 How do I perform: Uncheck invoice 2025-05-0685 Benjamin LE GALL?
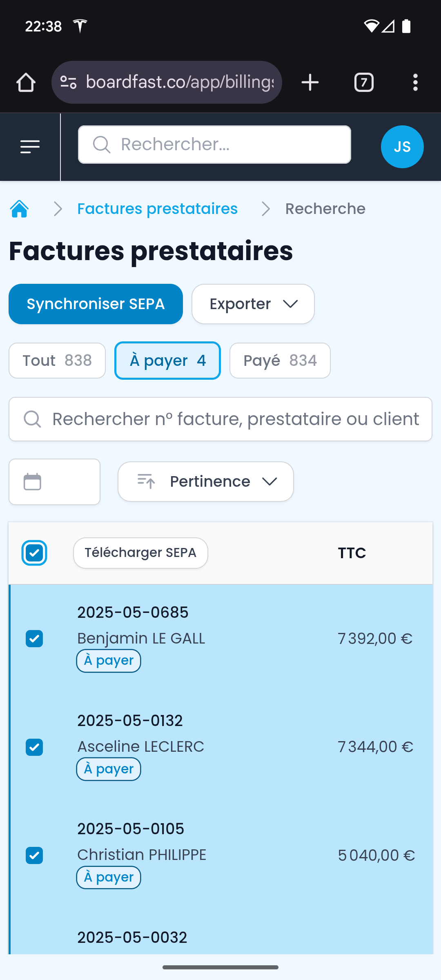(34, 639)
